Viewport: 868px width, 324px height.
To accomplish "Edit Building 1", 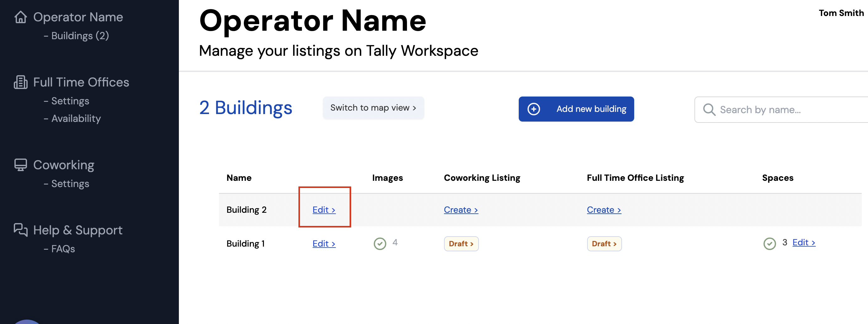I will point(324,243).
